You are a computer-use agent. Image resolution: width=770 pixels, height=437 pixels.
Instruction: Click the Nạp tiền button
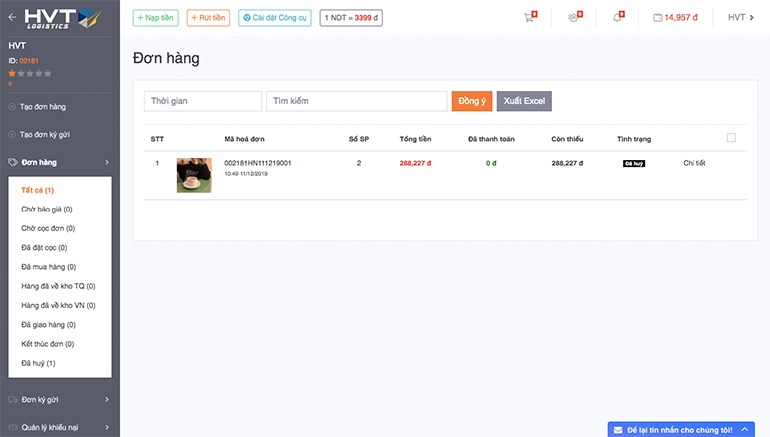(156, 18)
